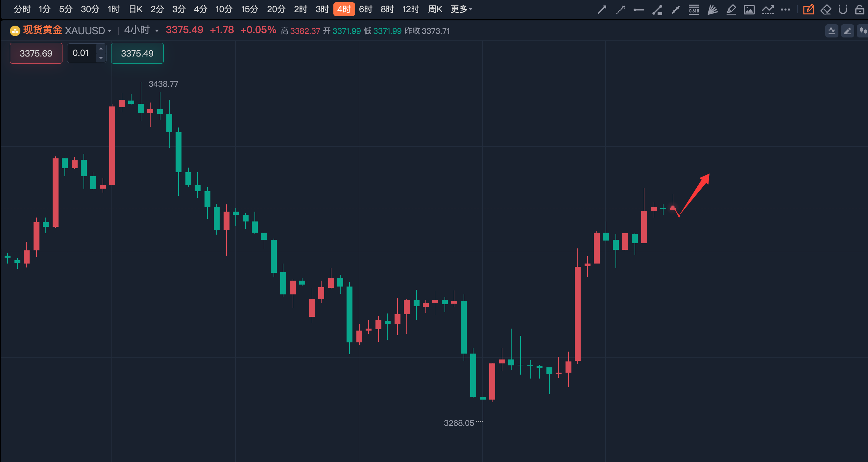Select the solid arrow drawing tool

(x=602, y=10)
